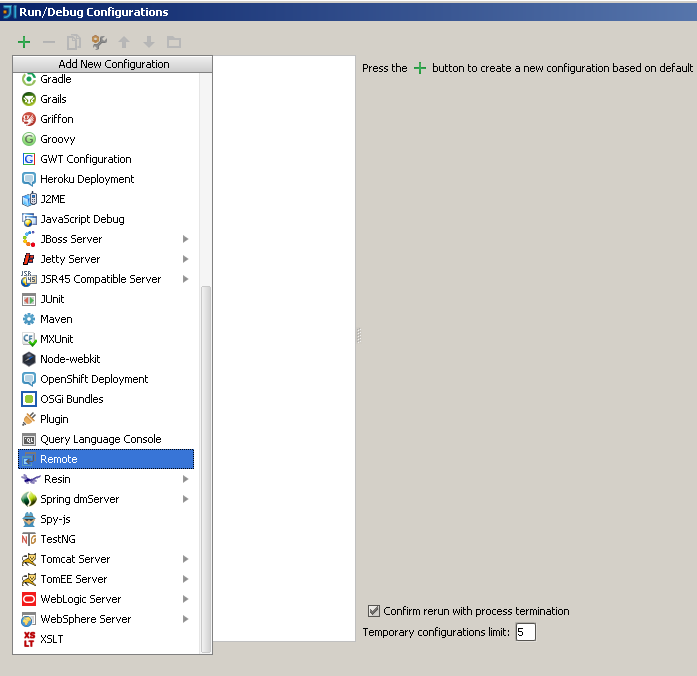This screenshot has height=676, width=697.
Task: Open Edit Defaults wrench icon
Action: tap(99, 42)
